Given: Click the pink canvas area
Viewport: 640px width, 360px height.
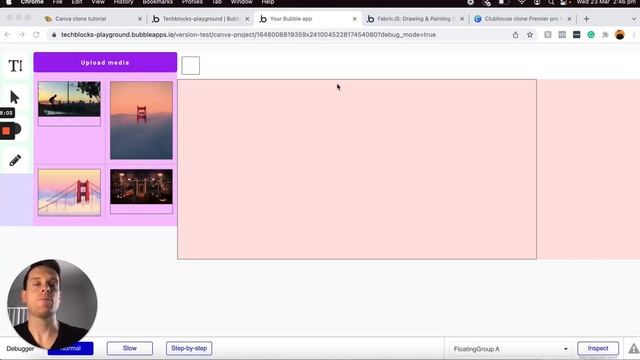Looking at the screenshot, I should [x=357, y=169].
